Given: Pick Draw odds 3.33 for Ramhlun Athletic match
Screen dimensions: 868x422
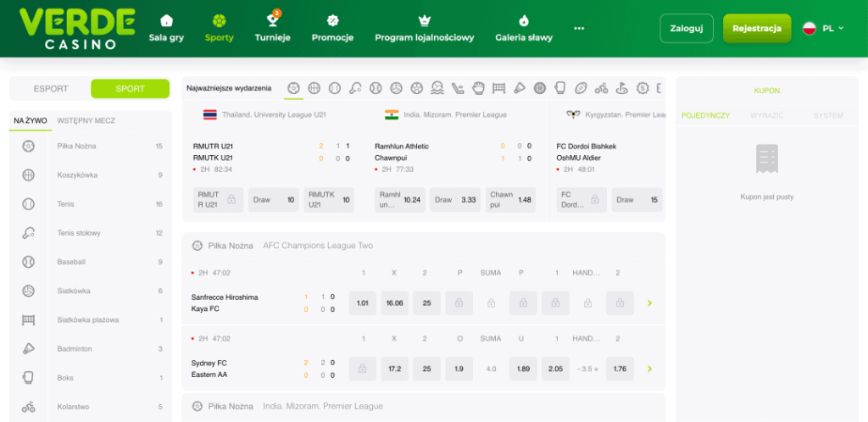Looking at the screenshot, I should 455,200.
